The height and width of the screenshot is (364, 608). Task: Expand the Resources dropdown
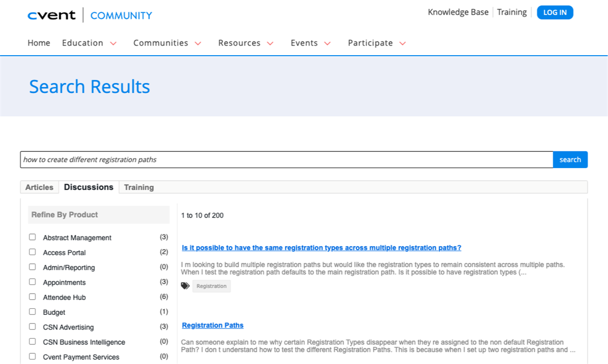[x=246, y=43]
